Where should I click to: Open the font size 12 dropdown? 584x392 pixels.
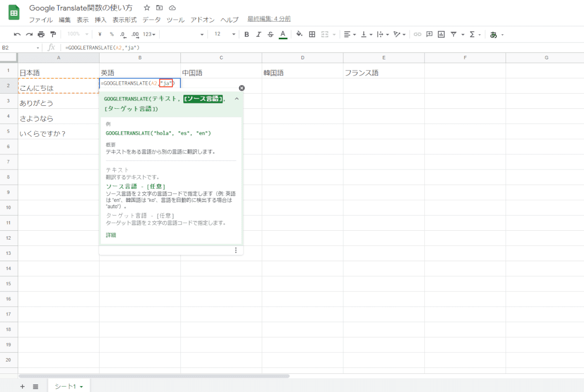[x=225, y=34]
